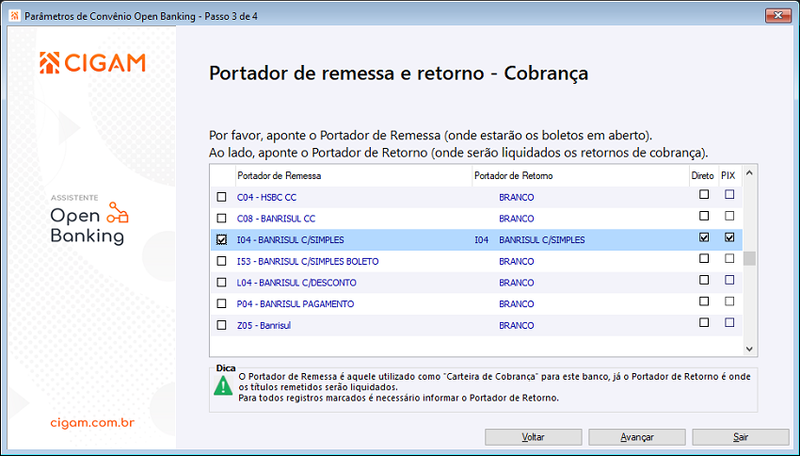
Task: Click BRANCO retorno in I53 row
Action: pos(516,261)
